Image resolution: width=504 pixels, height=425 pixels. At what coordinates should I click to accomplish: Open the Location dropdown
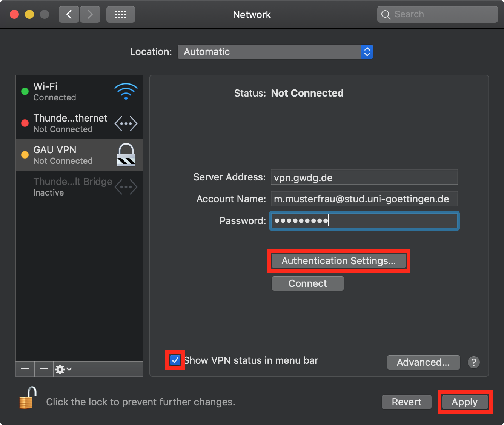point(275,52)
